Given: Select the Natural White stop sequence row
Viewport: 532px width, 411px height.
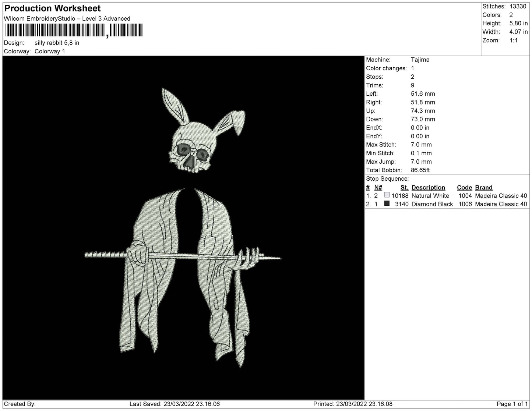Looking at the screenshot, I should pos(447,196).
